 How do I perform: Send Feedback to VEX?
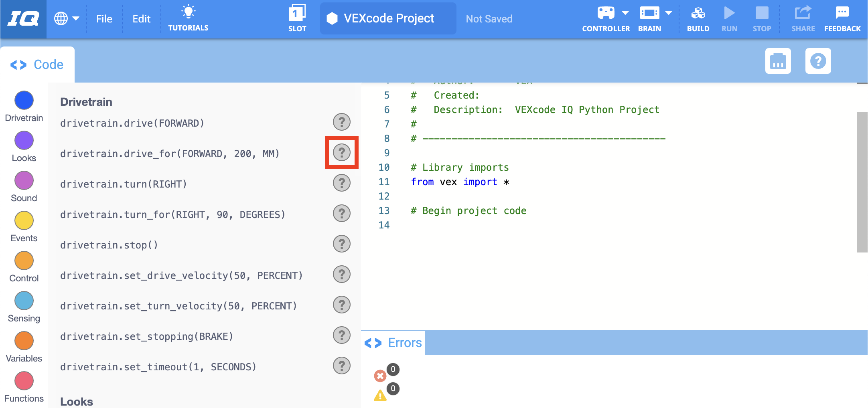[x=842, y=18]
